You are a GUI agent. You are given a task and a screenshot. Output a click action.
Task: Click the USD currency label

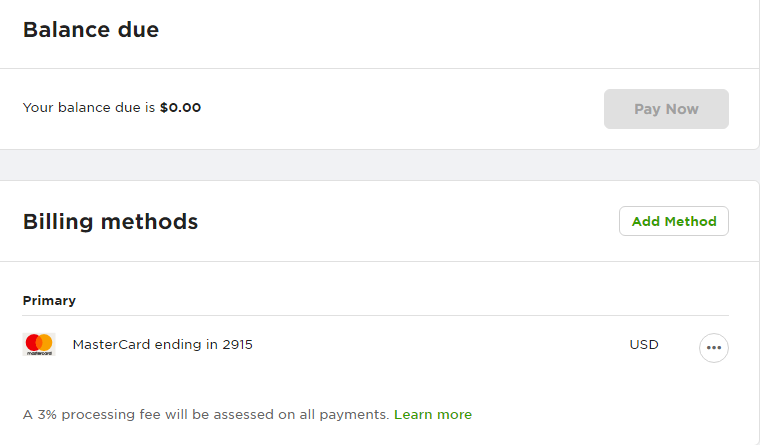coord(643,345)
